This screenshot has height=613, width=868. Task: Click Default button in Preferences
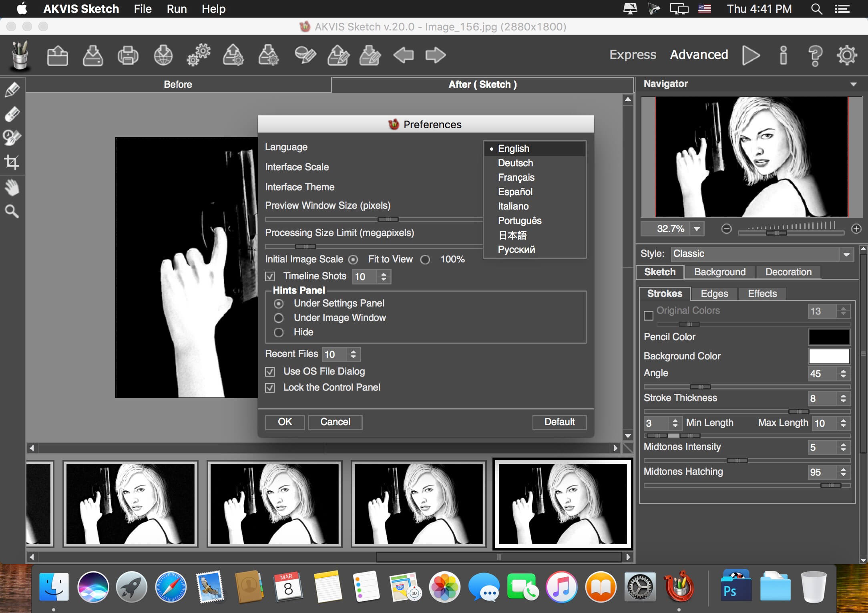tap(559, 422)
